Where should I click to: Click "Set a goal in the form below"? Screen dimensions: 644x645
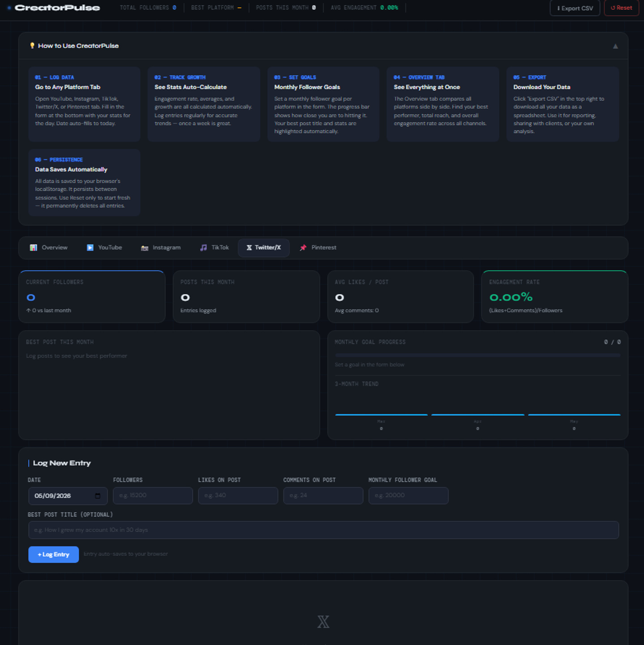point(369,365)
